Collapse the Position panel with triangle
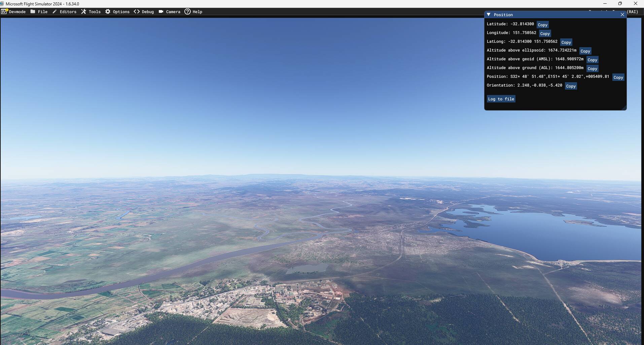This screenshot has height=345, width=644. click(489, 14)
